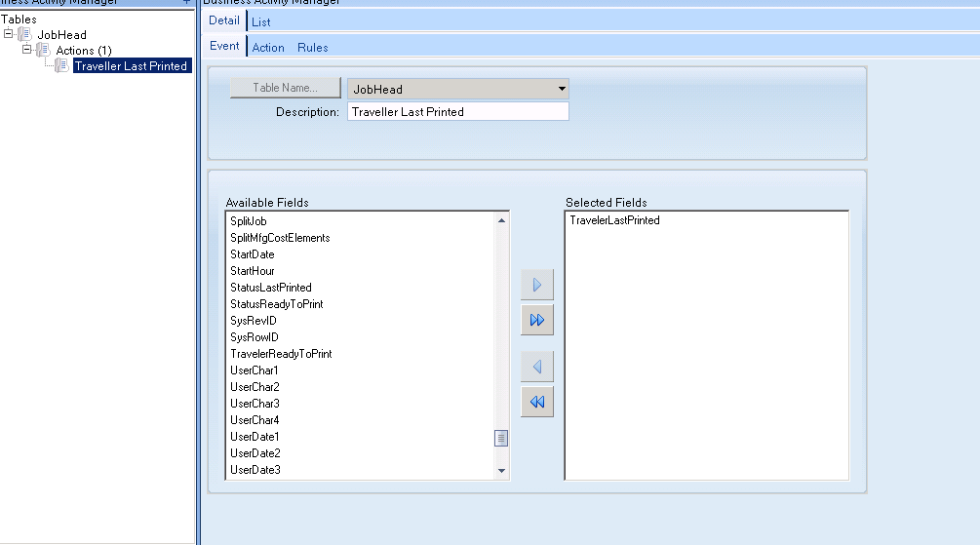Select SplitJob in Available Fields
Viewport: 980px width, 545px height.
248,221
